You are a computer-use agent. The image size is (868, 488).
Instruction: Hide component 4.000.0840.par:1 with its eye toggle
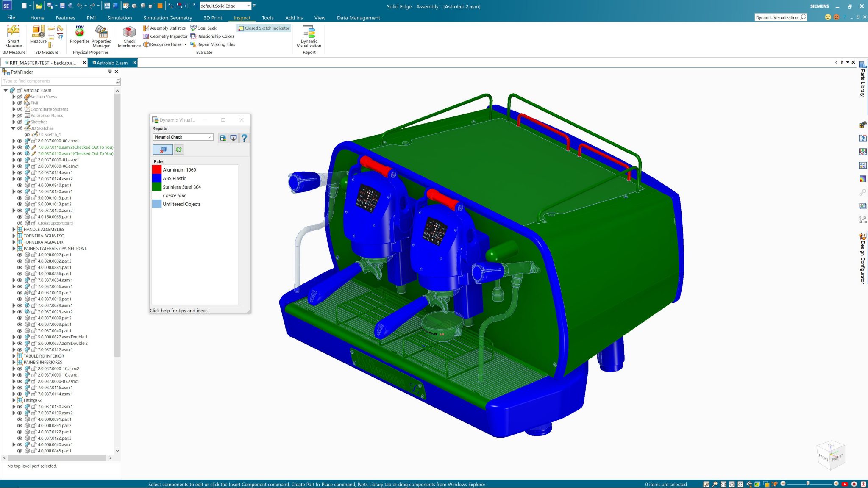pos(19,185)
